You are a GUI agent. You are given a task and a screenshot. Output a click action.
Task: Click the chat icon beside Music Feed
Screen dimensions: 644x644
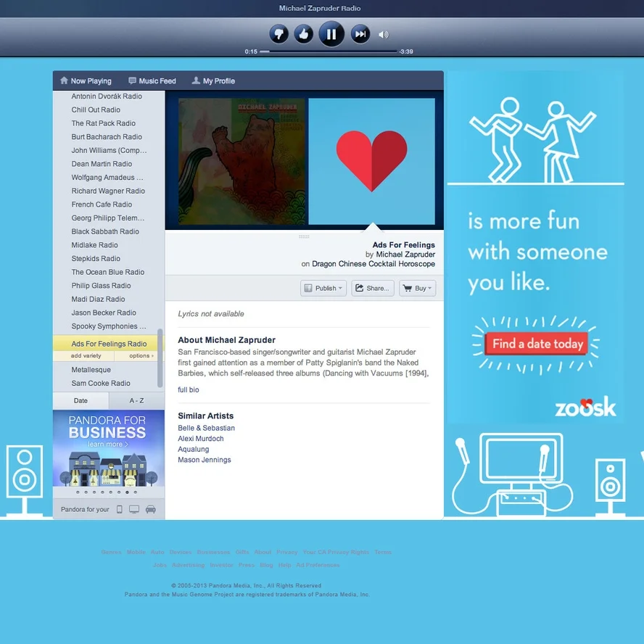tap(132, 80)
